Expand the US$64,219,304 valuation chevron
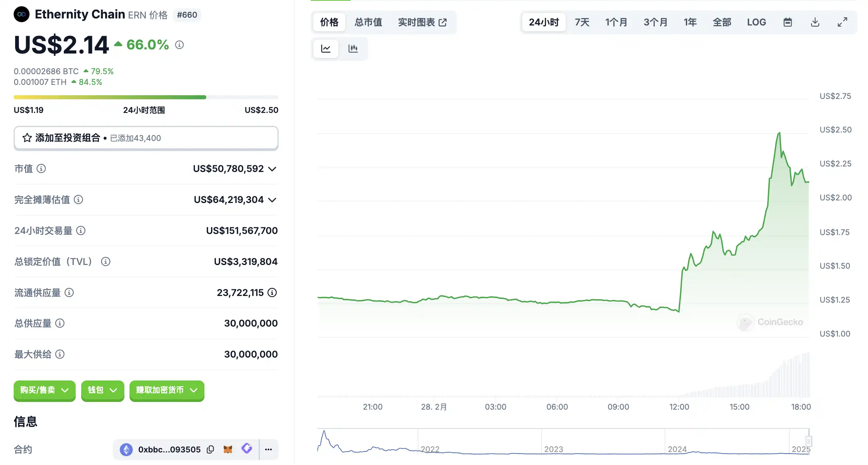868x465 pixels. click(x=272, y=200)
